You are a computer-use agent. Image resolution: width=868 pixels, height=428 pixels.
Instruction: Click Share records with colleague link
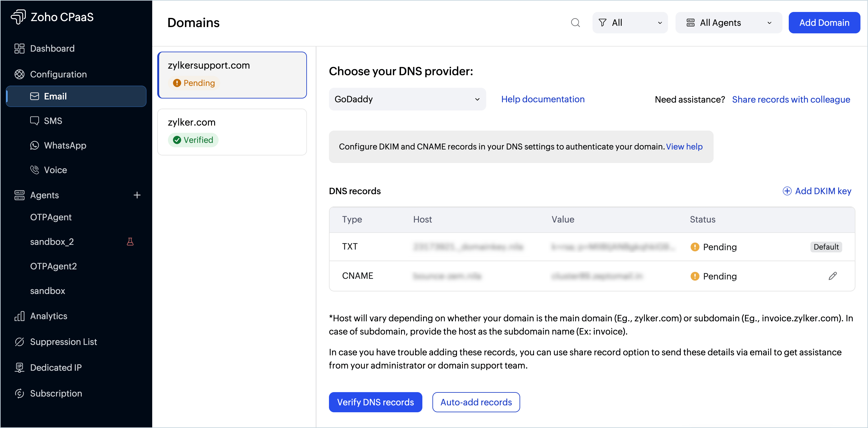point(791,99)
